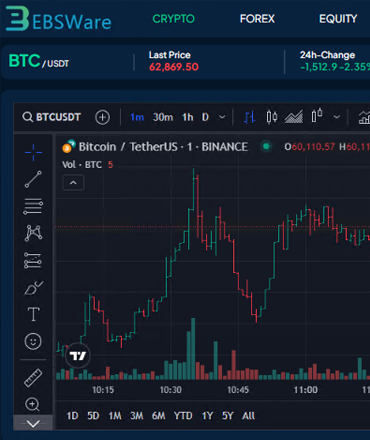This screenshot has width=370, height=440.
Task: Click the BTCUSDT symbol search
Action: pos(52,117)
